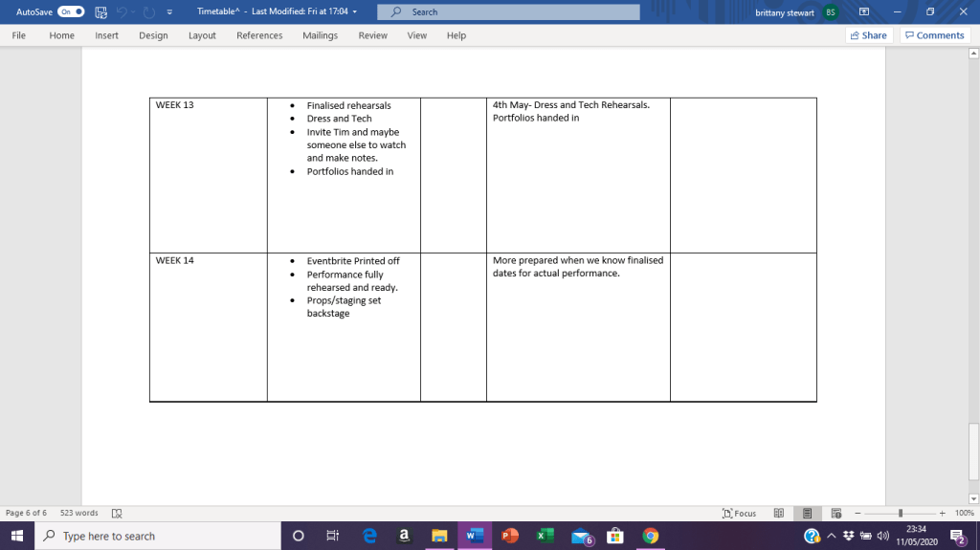Click the Share button
The height and width of the screenshot is (550, 980).
click(x=869, y=35)
